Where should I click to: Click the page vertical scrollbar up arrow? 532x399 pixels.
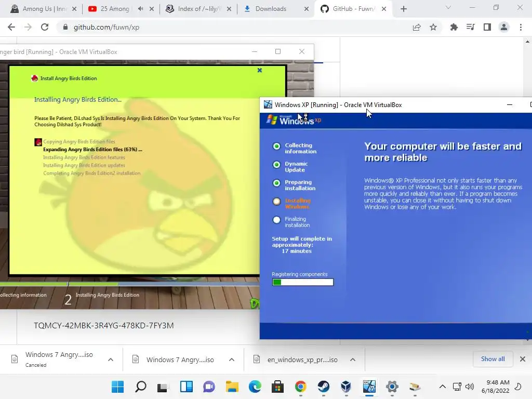pos(527,42)
